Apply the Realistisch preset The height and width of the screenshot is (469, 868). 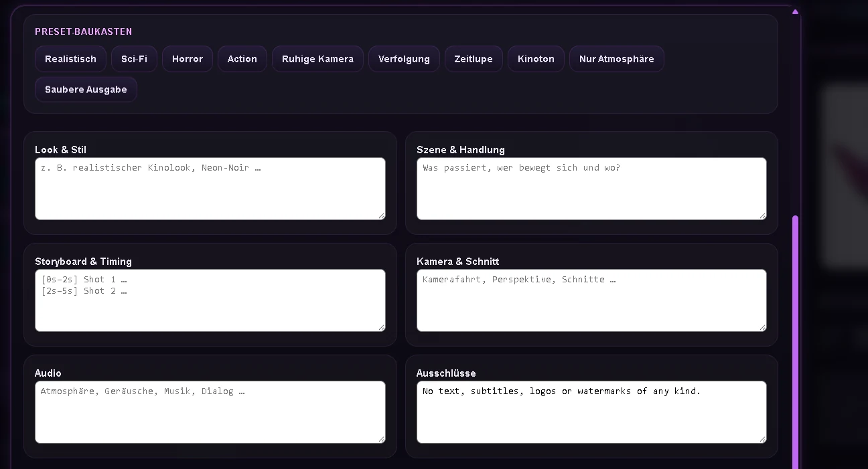tap(70, 59)
